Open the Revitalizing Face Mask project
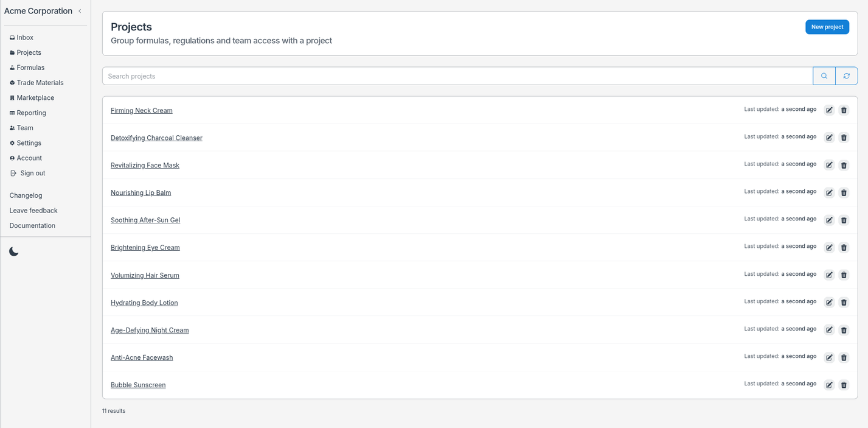 tap(145, 166)
